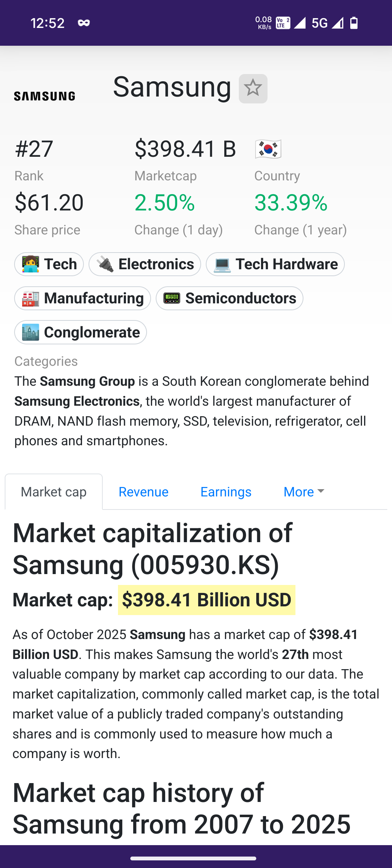The image size is (392, 868).
Task: Tap the infinity icon in status bar
Action: [84, 23]
